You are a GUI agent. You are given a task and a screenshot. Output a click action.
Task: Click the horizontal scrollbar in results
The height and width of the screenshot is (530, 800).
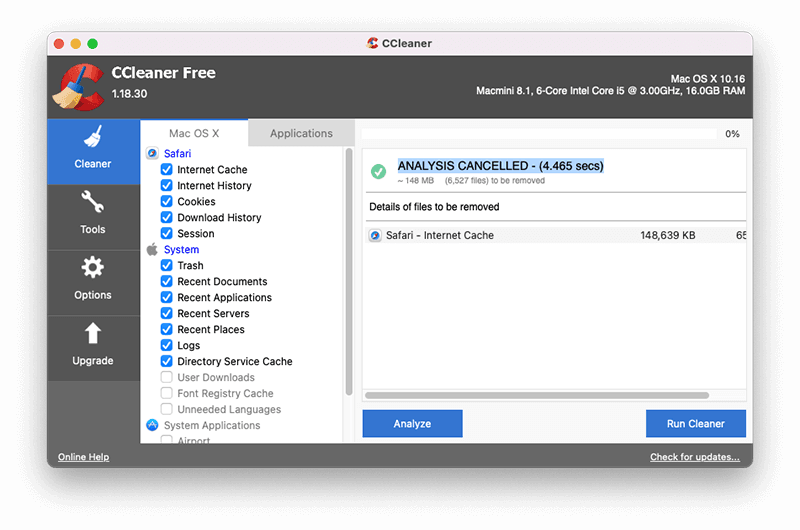click(x=538, y=396)
